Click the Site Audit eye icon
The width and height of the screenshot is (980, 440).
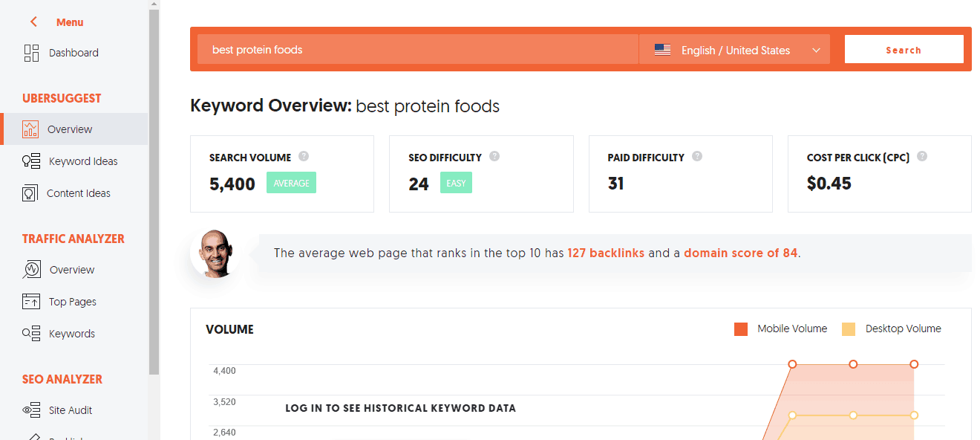(x=31, y=410)
